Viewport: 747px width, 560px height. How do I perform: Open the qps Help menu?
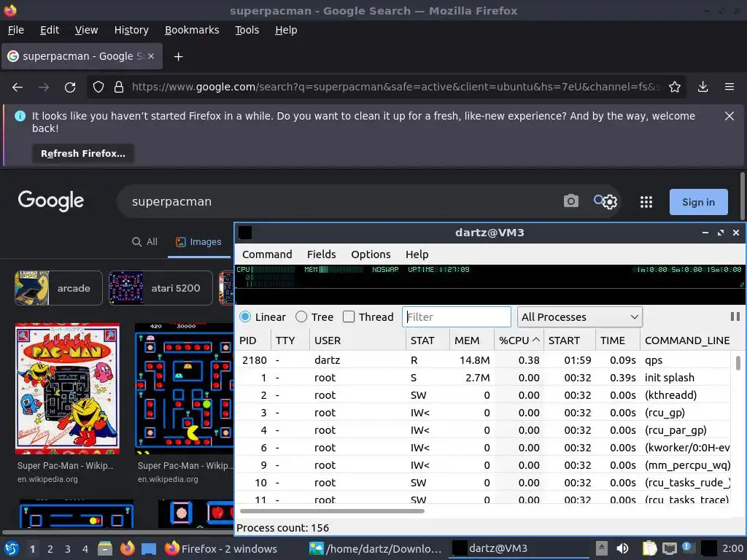tap(417, 254)
